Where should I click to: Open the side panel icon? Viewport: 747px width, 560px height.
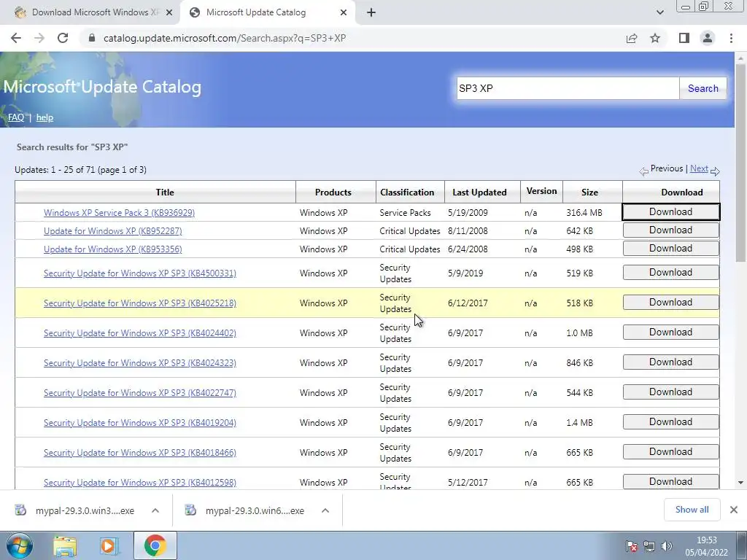pos(684,38)
